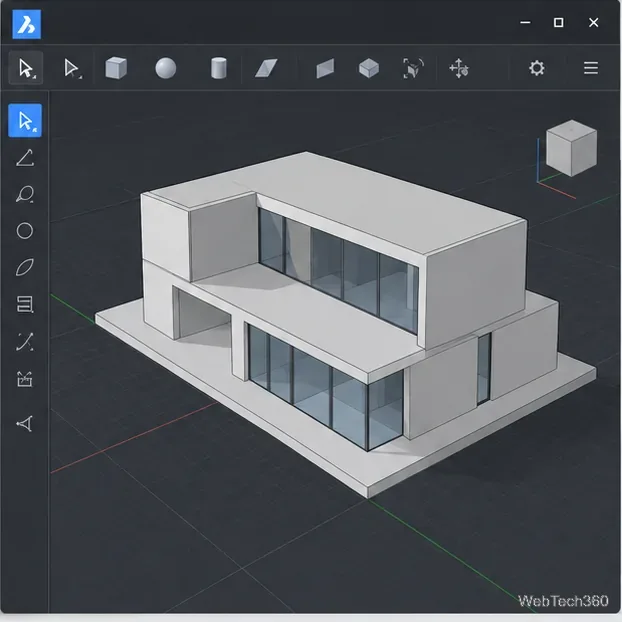Screen dimensions: 622x622
Task: Select the highlighted blue select tool in sidebar
Action: point(25,121)
